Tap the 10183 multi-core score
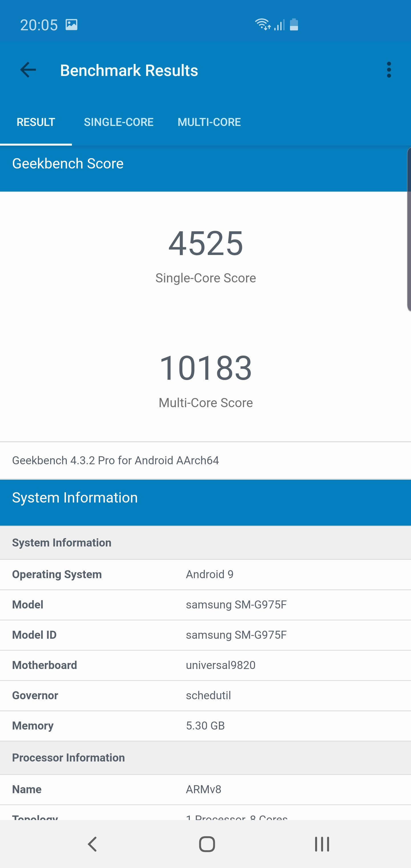411x868 pixels. 205,368
